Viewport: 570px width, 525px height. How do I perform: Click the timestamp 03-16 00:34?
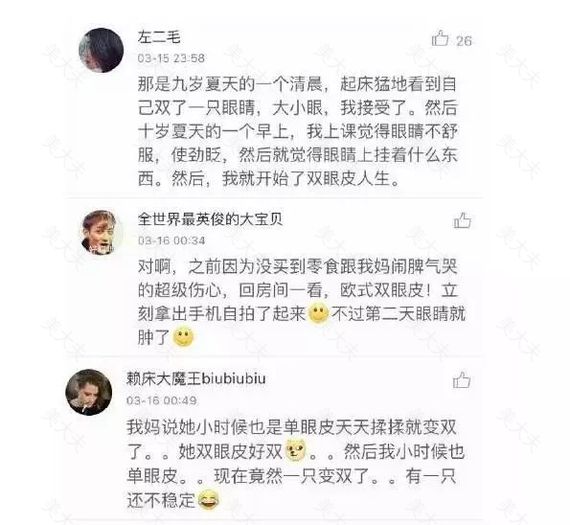pos(171,240)
